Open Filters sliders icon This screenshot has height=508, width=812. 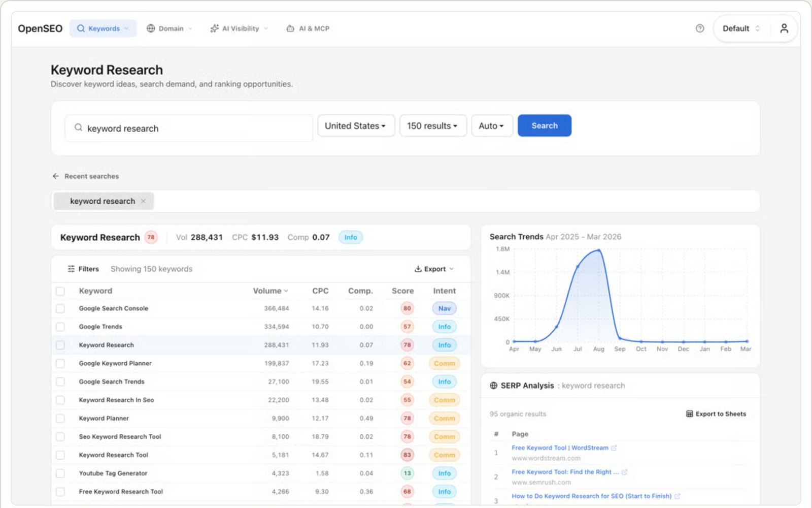(71, 269)
